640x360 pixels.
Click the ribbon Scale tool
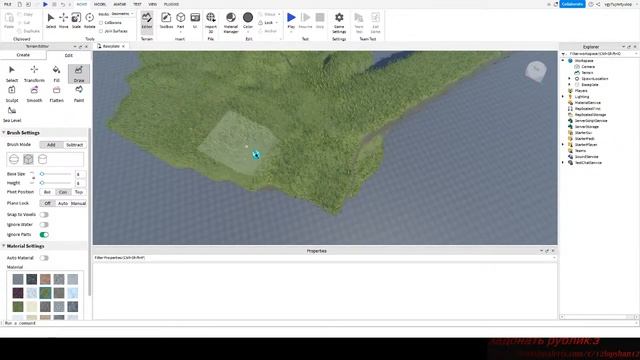tap(76, 21)
